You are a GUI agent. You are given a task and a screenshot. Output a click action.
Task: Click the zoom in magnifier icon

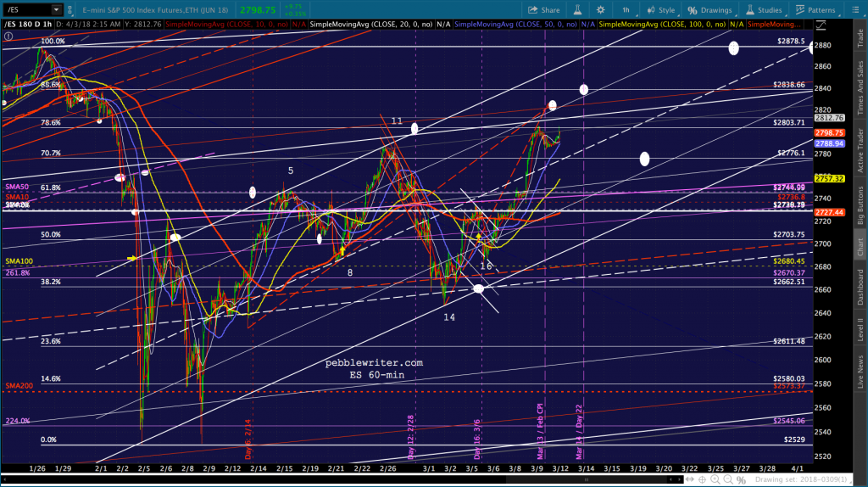click(x=715, y=480)
